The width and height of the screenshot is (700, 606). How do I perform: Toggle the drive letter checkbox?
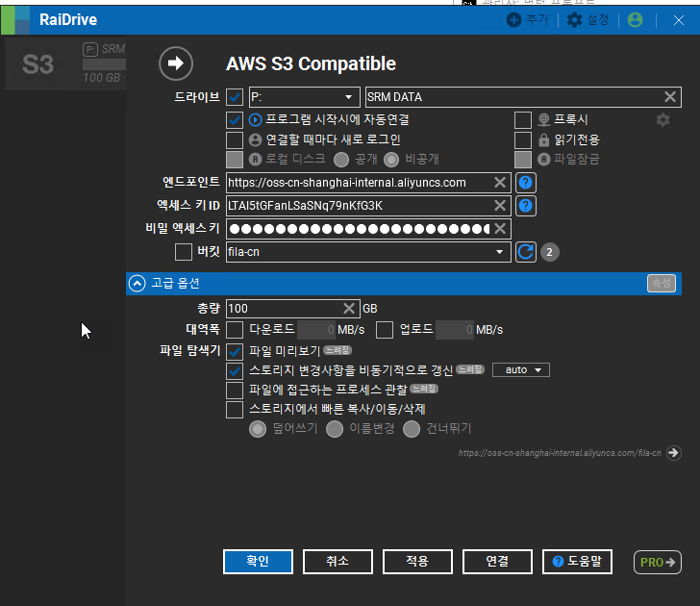[235, 97]
